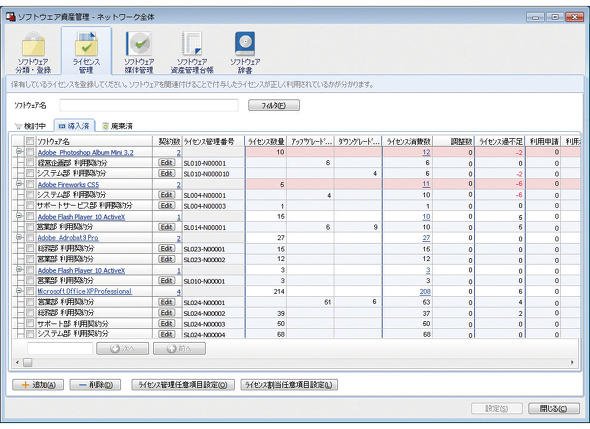Click the horizontal scrollbar thumb under the table

(28, 362)
